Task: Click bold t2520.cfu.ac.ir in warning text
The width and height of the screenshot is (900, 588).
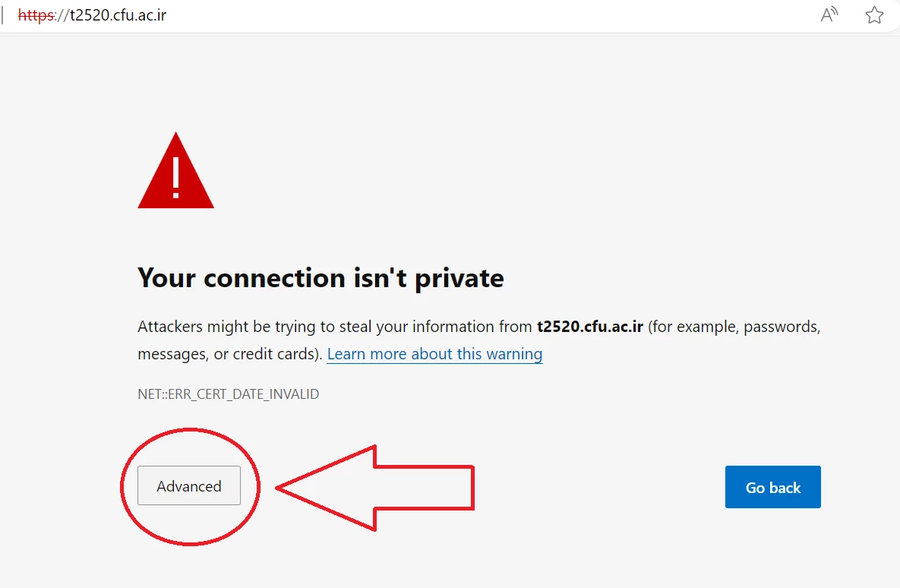Action: point(590,327)
